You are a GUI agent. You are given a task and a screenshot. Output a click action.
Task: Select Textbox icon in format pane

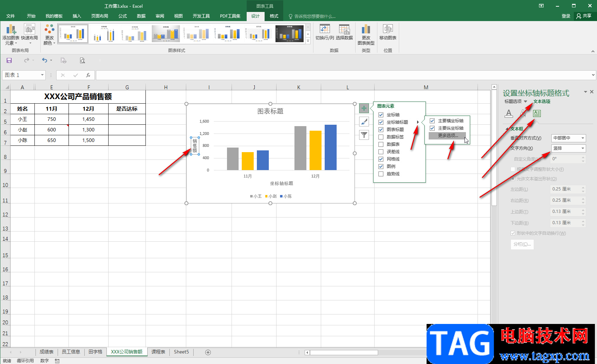point(537,113)
